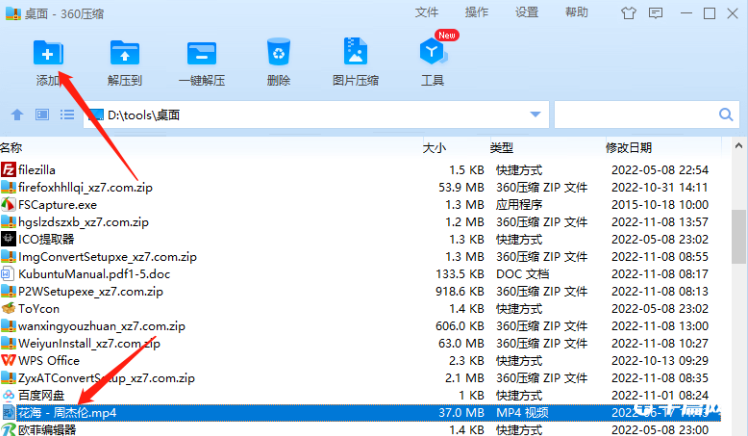Open the 文件 (File) menu
This screenshot has width=748, height=436.
pyautogui.click(x=426, y=12)
